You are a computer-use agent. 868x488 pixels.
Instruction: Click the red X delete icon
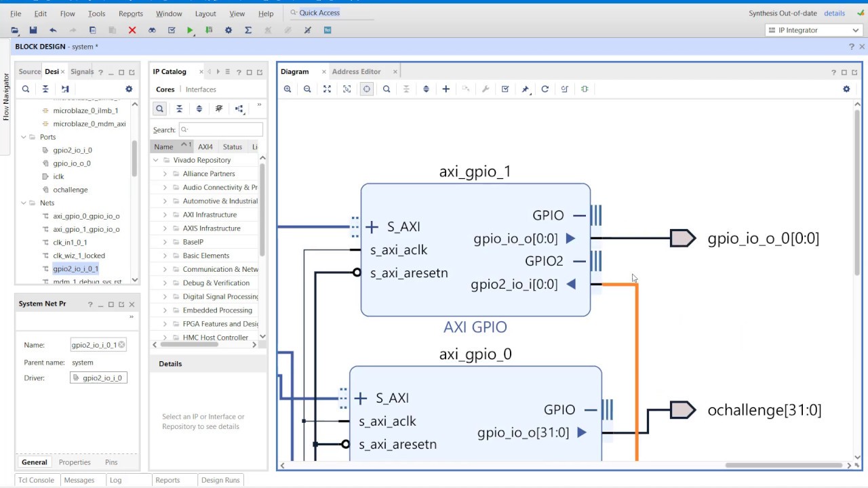(x=132, y=30)
